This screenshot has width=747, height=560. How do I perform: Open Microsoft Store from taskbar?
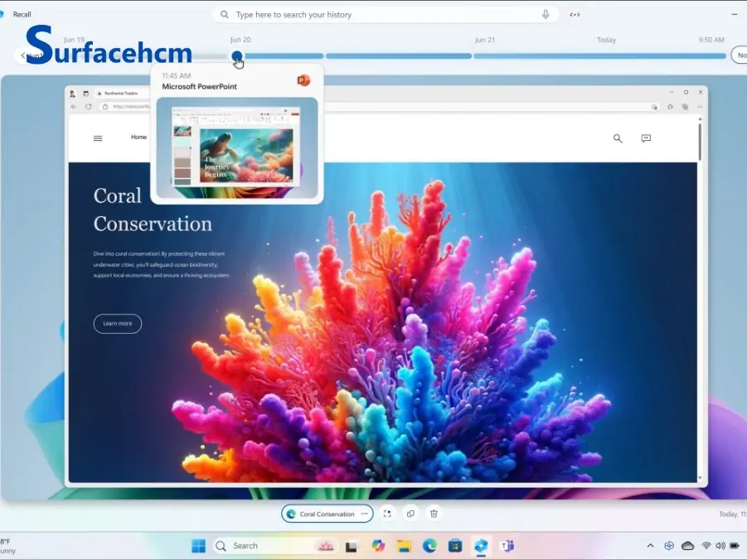tap(455, 546)
